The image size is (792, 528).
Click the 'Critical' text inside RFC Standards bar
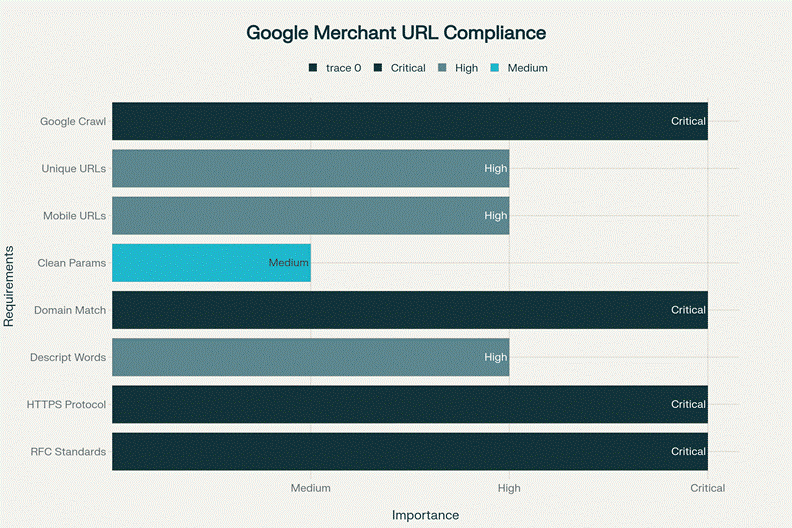pyautogui.click(x=688, y=452)
